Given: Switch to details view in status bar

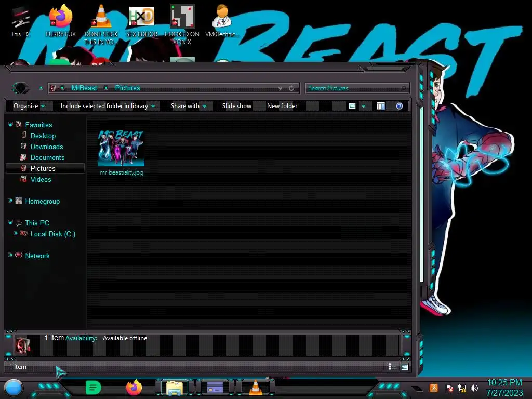Looking at the screenshot, I should [x=390, y=366].
